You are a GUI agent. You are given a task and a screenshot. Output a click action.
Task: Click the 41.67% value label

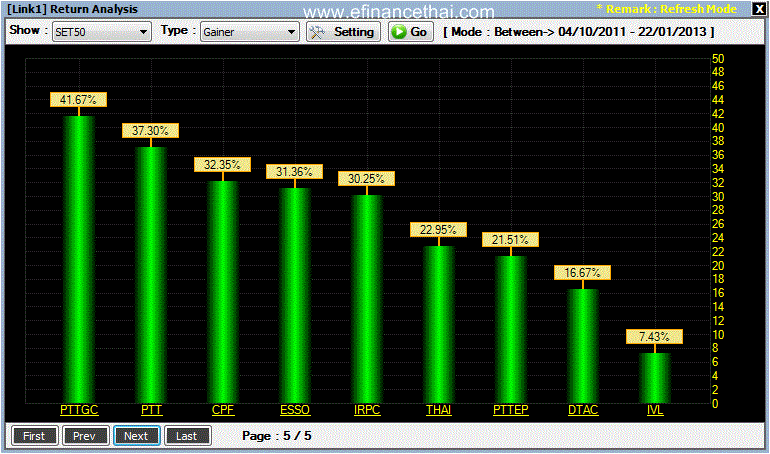(x=78, y=100)
